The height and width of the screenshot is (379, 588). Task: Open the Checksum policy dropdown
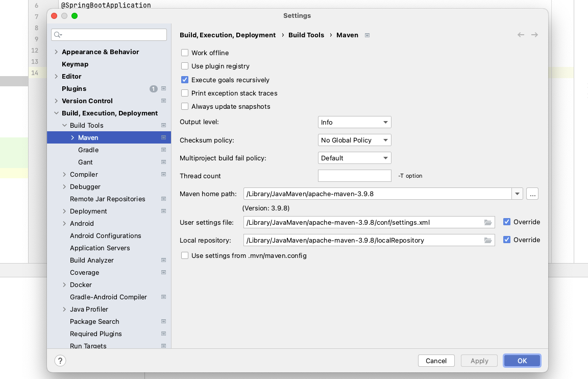tap(354, 140)
